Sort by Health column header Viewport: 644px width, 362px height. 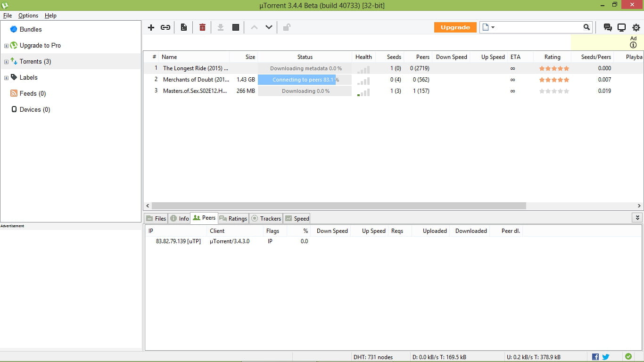(x=363, y=57)
